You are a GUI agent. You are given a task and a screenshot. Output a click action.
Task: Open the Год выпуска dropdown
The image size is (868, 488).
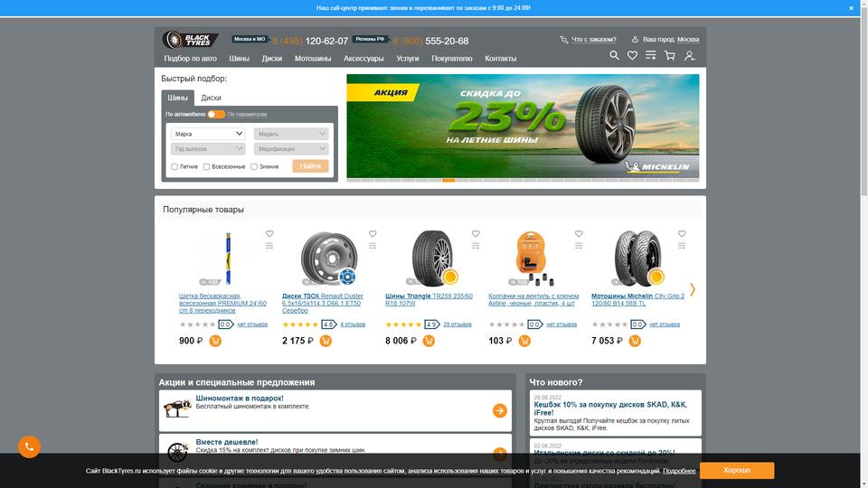click(208, 149)
